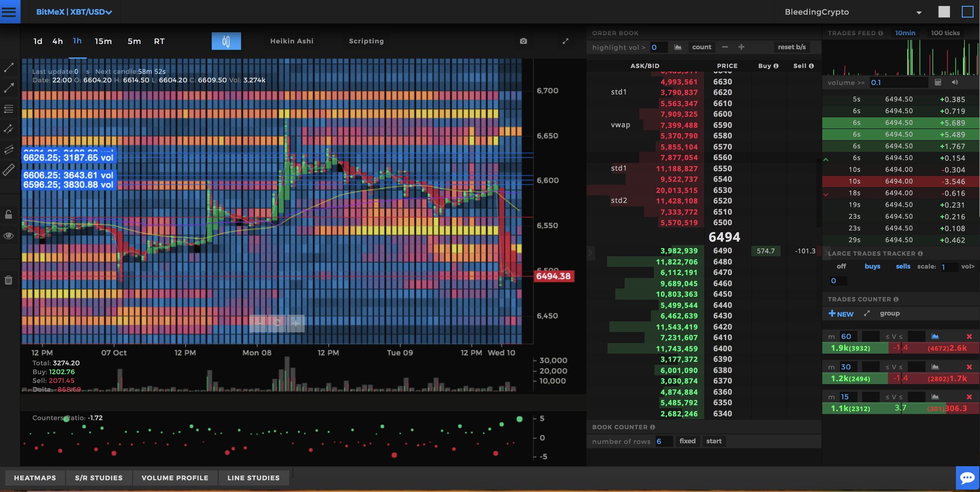
Task: Toggle the candlestick chart mode button
Action: pos(226,41)
